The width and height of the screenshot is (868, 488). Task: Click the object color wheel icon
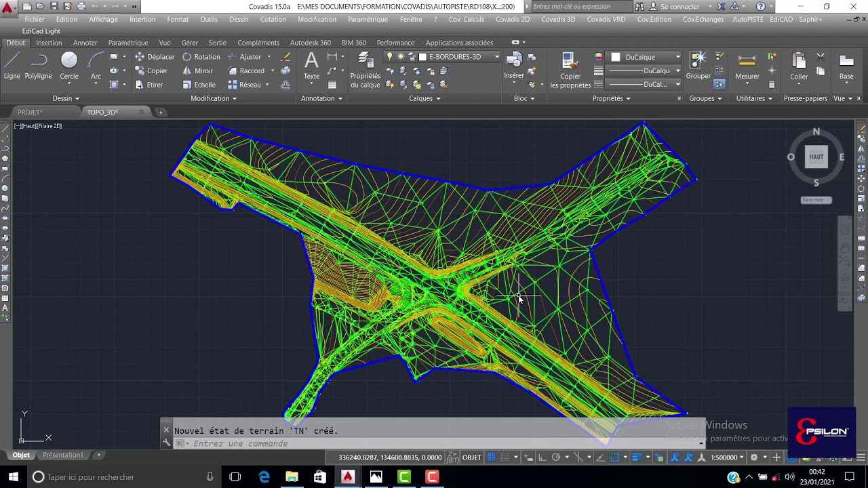coord(598,57)
